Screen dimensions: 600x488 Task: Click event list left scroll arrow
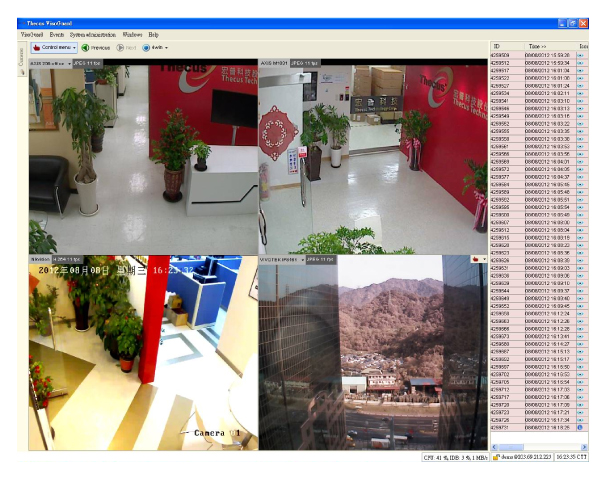(x=494, y=447)
